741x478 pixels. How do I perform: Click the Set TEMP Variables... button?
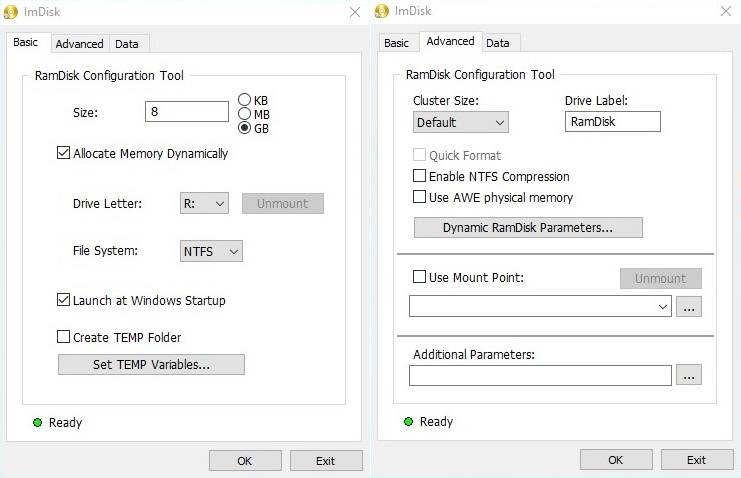(151, 365)
